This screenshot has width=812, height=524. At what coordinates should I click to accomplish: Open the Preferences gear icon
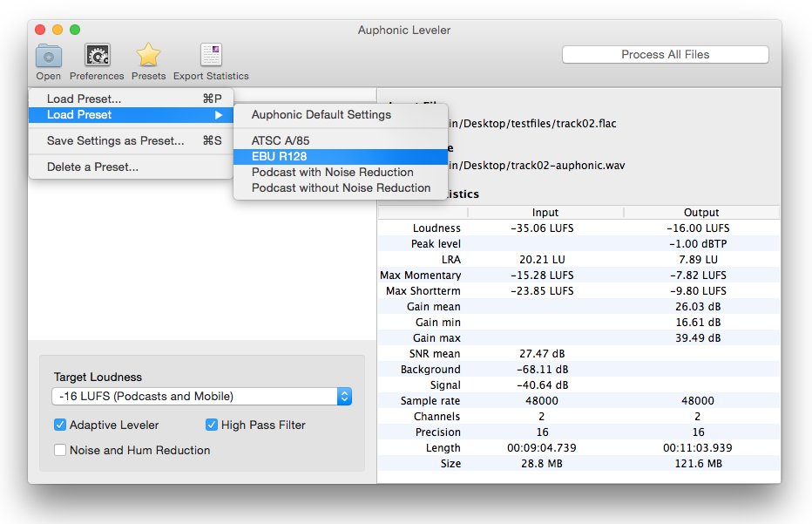point(98,55)
